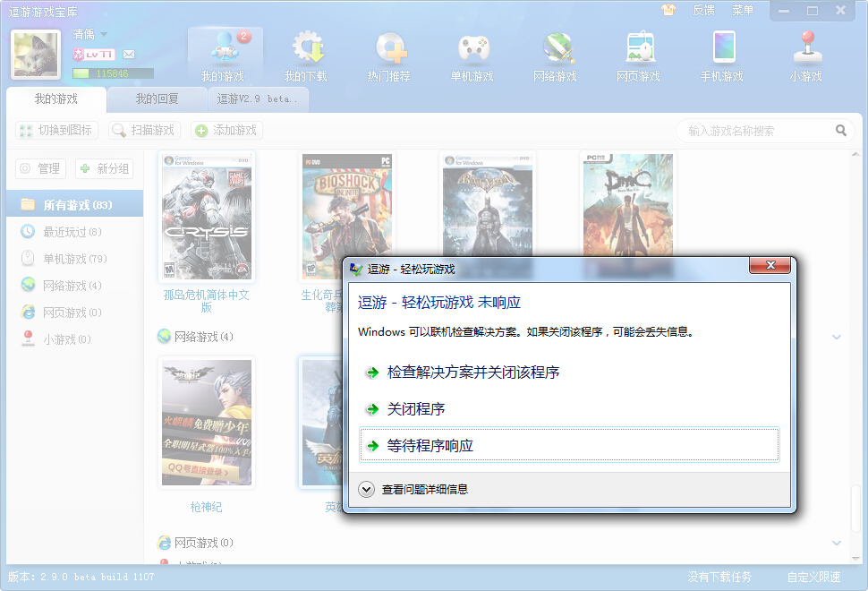Select 单机游戏 (79) in sidebar
The height and width of the screenshot is (591, 868).
[75, 258]
